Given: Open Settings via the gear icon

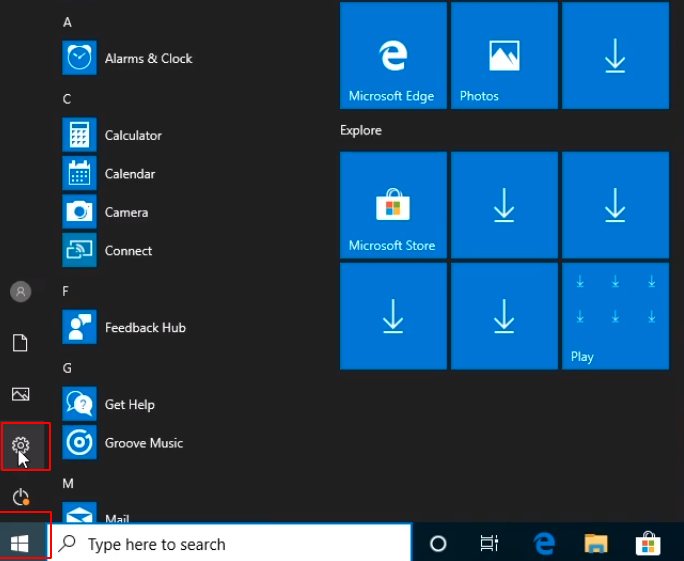Looking at the screenshot, I should (x=21, y=445).
